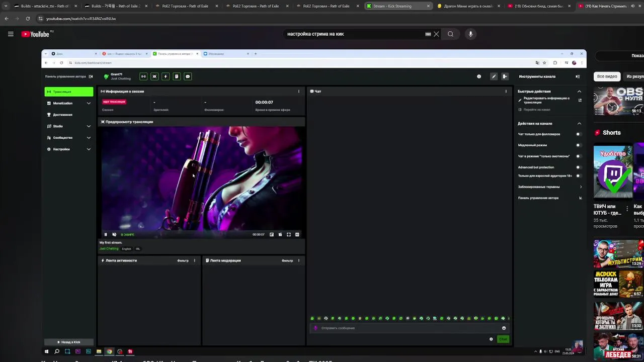Click Фильтр in Лента активности
644x362 pixels.
pos(183,261)
